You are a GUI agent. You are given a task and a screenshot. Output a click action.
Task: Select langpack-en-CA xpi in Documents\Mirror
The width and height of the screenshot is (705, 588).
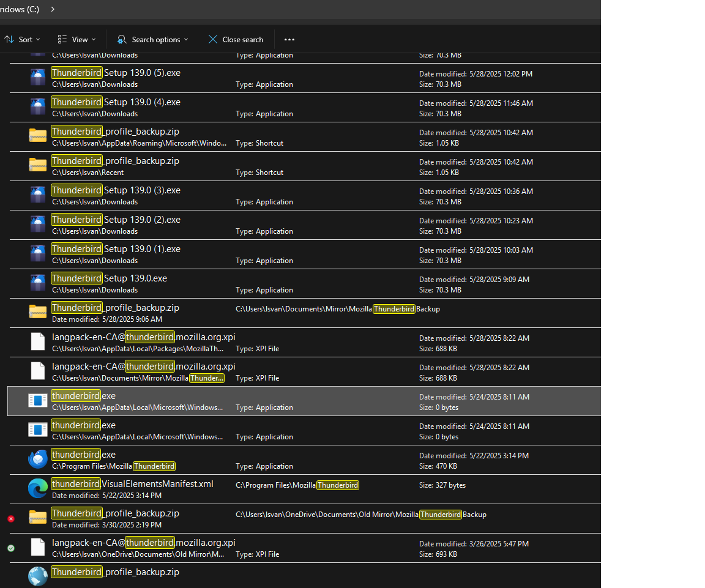coord(144,367)
